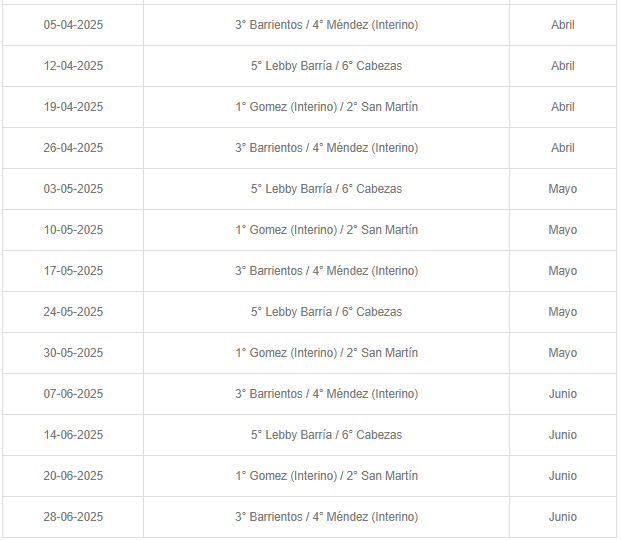621x540 pixels.
Task: Click the date 28-06-2025
Action: (x=73, y=517)
